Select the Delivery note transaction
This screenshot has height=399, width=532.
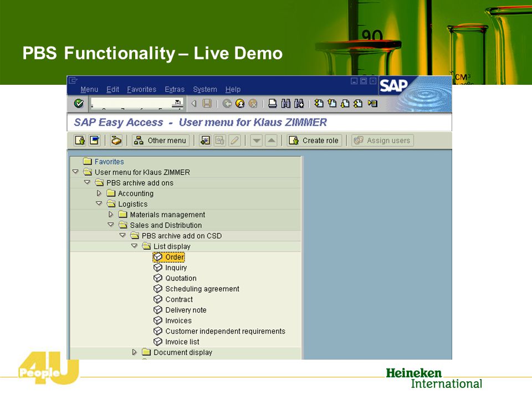coord(180,310)
